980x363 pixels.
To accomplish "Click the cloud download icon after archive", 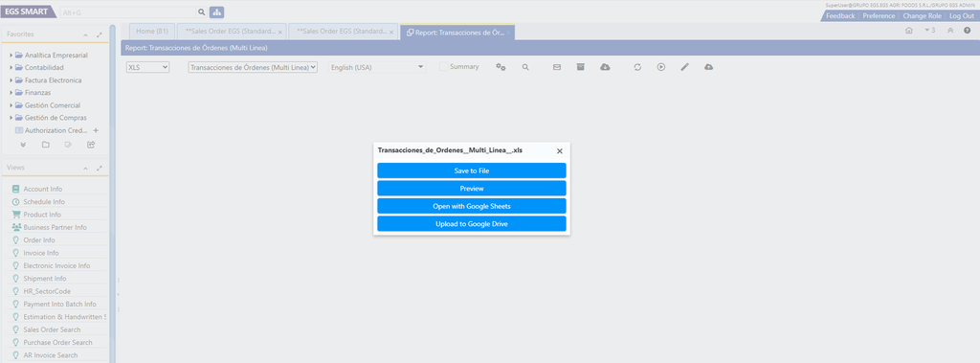I will (605, 67).
